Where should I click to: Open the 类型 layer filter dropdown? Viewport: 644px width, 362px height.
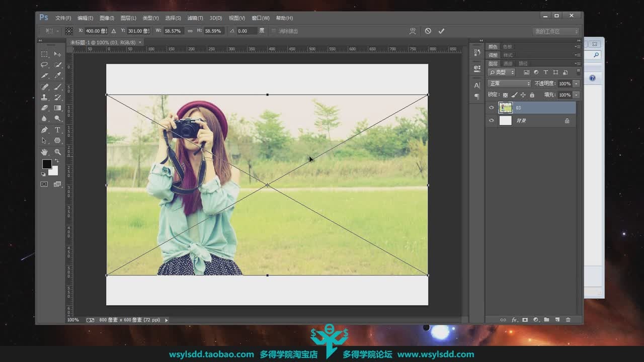[x=502, y=72]
